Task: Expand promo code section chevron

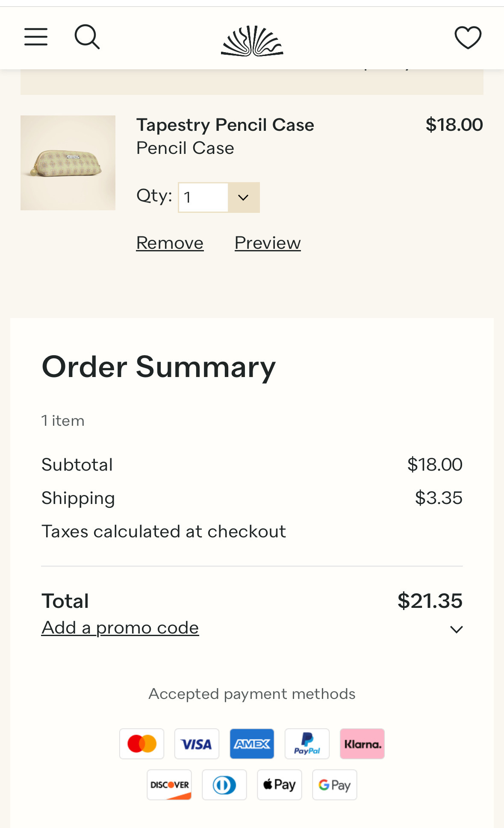Action: pyautogui.click(x=457, y=629)
